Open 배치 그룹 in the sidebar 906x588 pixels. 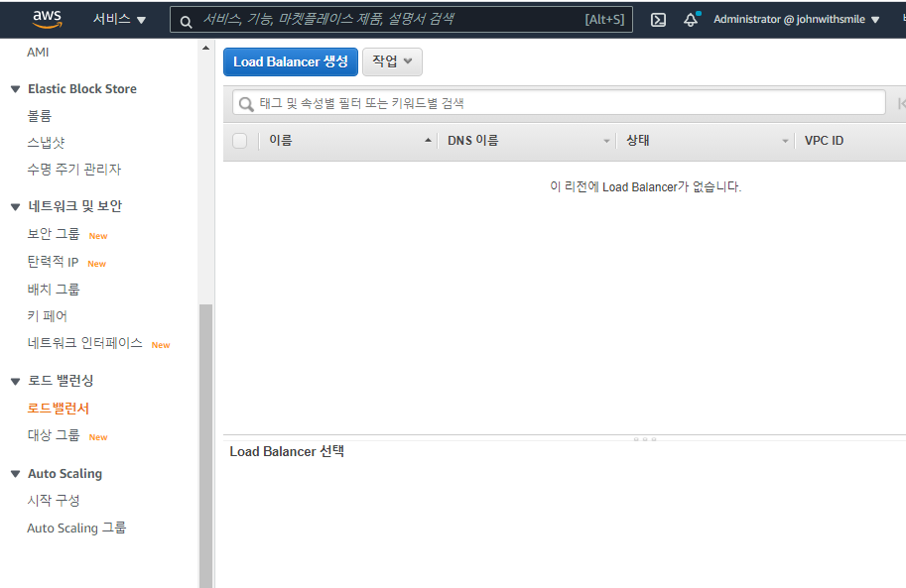tap(54, 289)
